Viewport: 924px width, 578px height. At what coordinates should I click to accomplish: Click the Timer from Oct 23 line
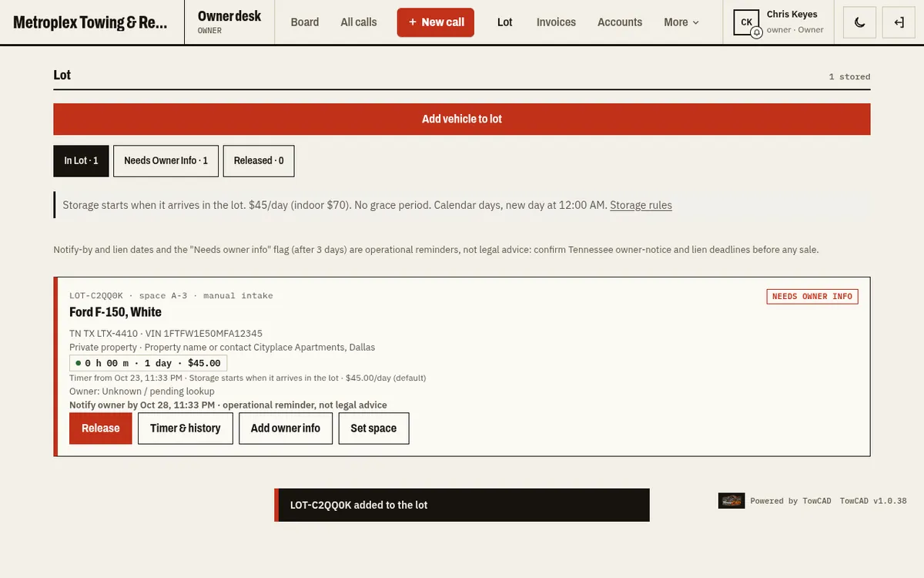(x=247, y=378)
